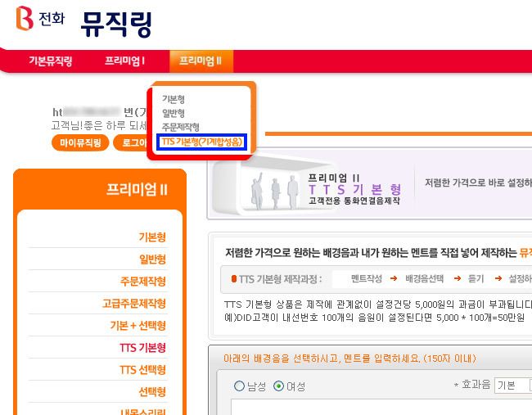
Task: Open the 효과음 dropdown showing 기본
Action: point(513,386)
